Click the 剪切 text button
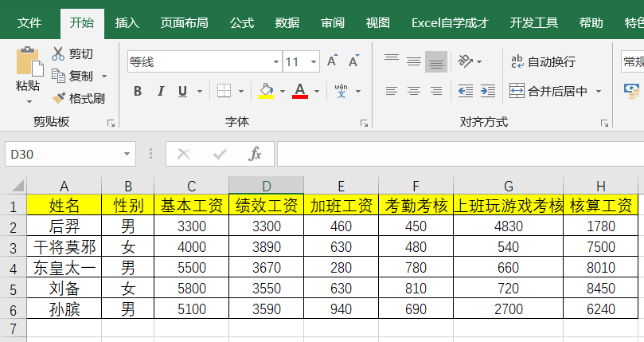Image resolution: width=644 pixels, height=342 pixels. click(x=81, y=53)
